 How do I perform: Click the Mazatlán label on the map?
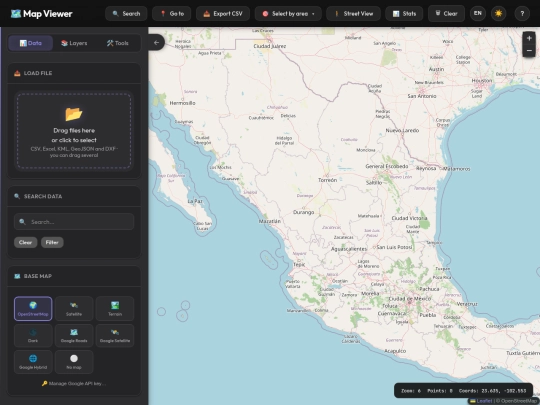[x=270, y=221]
